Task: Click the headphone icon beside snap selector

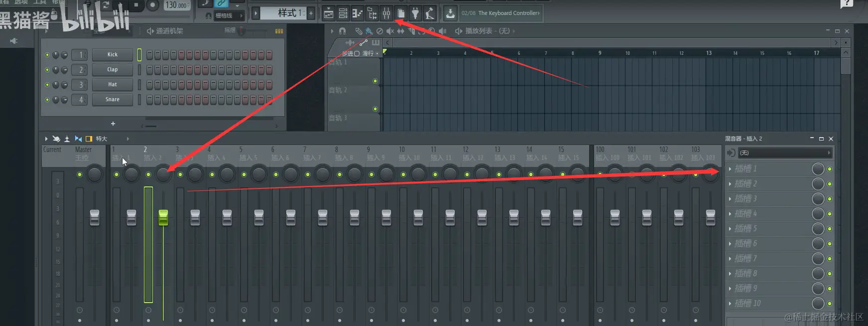Action: [x=209, y=15]
